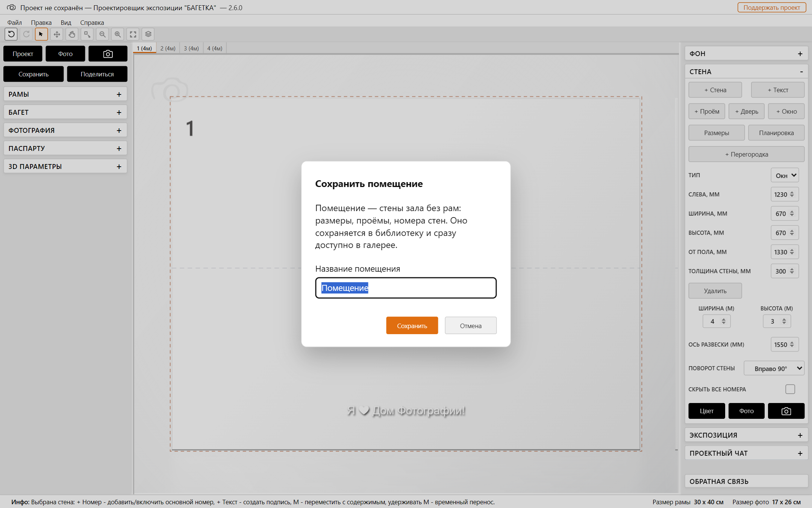Click the Слева, мм stepper field

tap(785, 194)
